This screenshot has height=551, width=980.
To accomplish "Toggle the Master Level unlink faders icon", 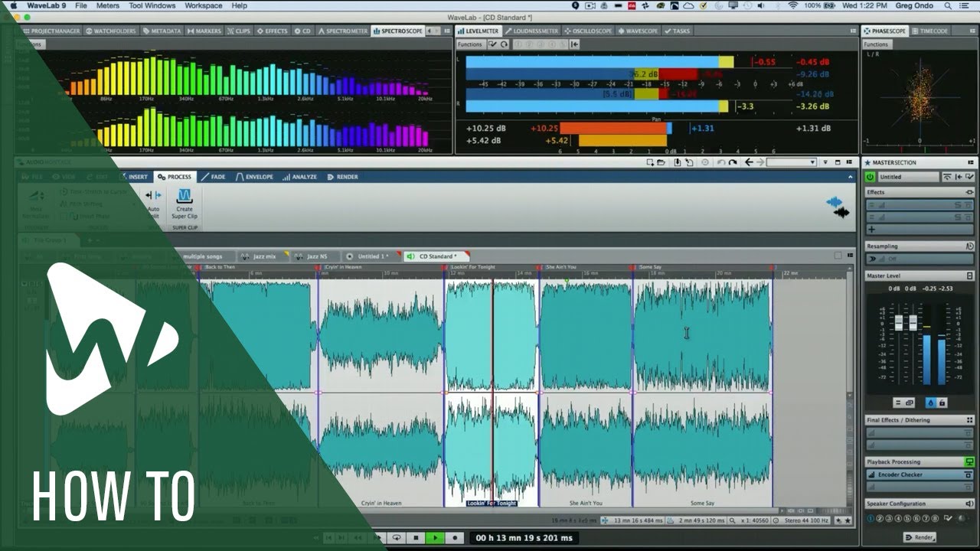I will pos(910,403).
